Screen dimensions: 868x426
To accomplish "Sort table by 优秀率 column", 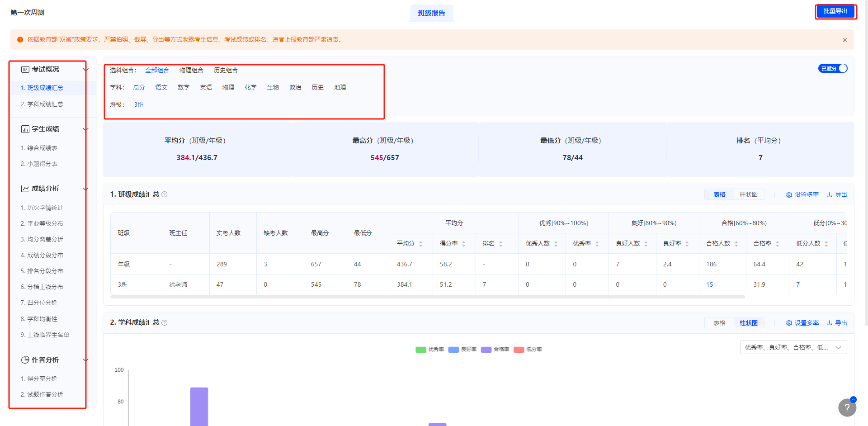I will 597,244.
